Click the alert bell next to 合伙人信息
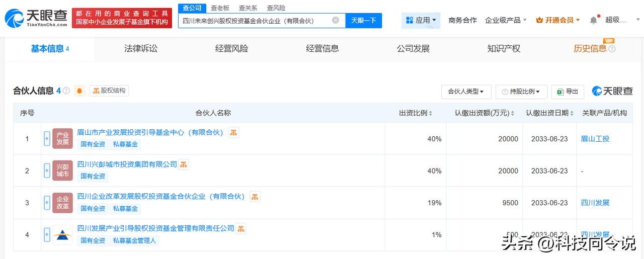Image resolution: width=644 pixels, height=259 pixels. point(79,91)
